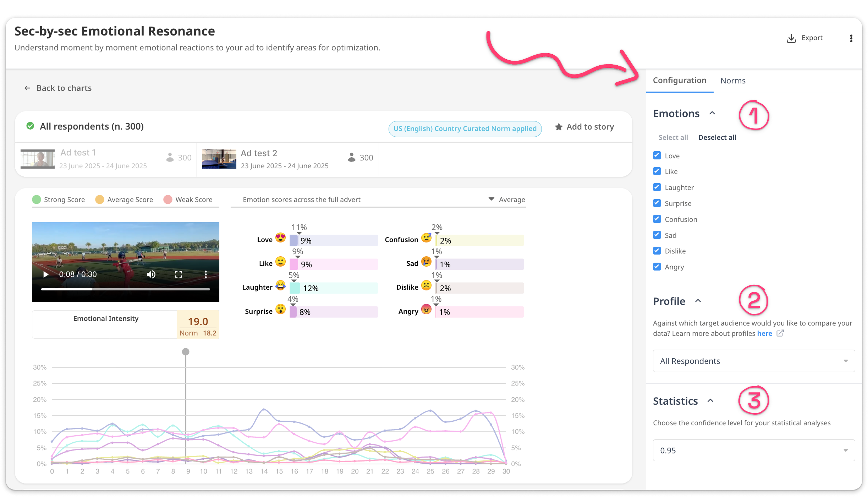Toggle the Laughter checkbox
Image resolution: width=868 pixels, height=497 pixels.
657,187
